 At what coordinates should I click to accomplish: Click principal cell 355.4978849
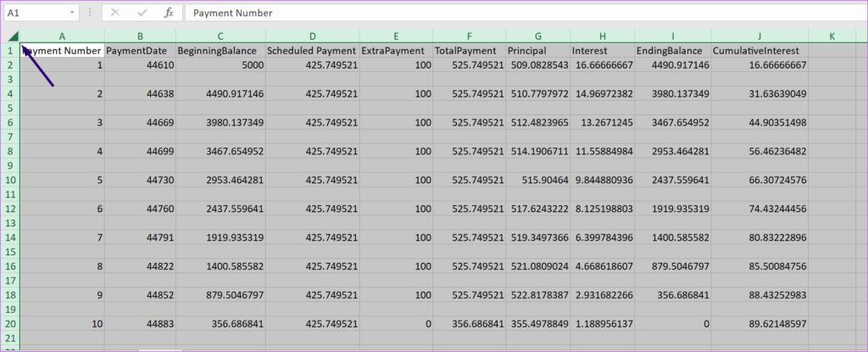(538, 324)
